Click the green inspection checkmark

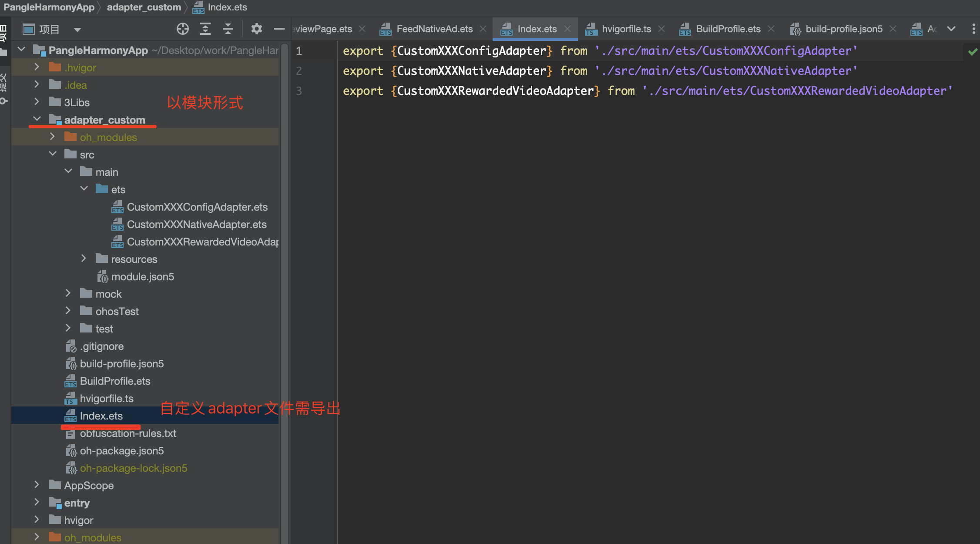973,52
